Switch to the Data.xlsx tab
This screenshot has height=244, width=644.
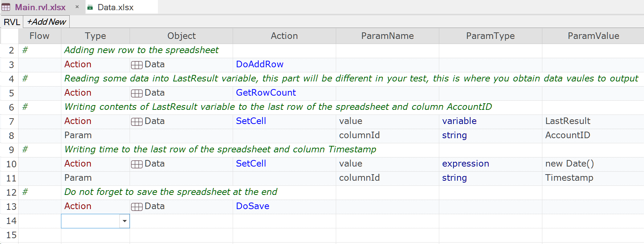click(x=115, y=7)
